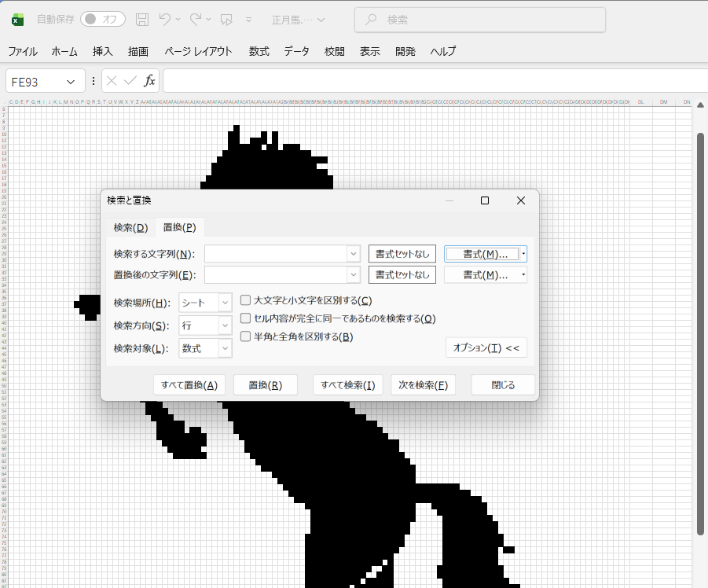The image size is (708, 588).
Task: Open the ページ レイアウト ribbon tab
Action: tap(198, 51)
